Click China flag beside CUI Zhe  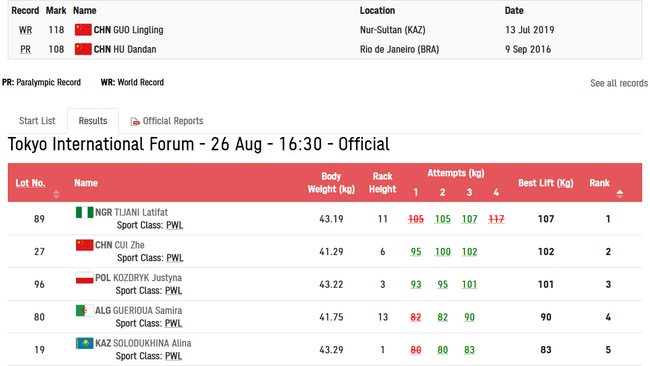point(85,245)
